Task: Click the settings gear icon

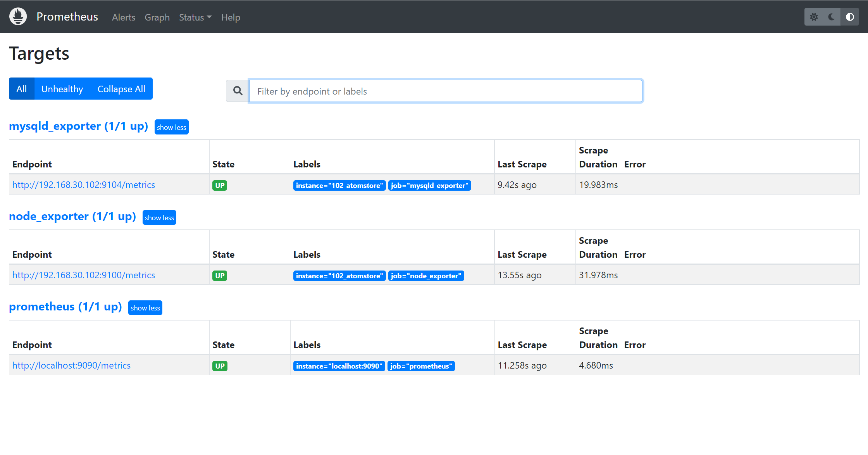Action: pos(814,17)
